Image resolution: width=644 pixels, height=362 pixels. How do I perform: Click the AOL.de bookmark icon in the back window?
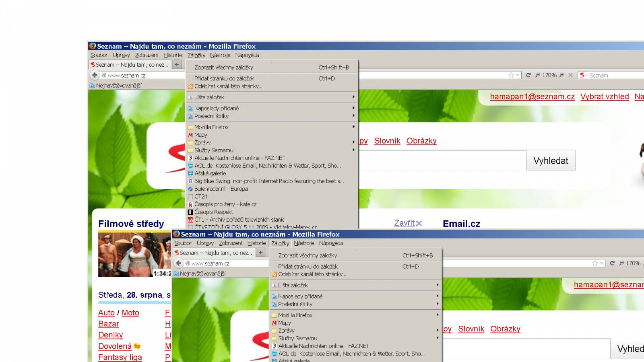[x=190, y=166]
